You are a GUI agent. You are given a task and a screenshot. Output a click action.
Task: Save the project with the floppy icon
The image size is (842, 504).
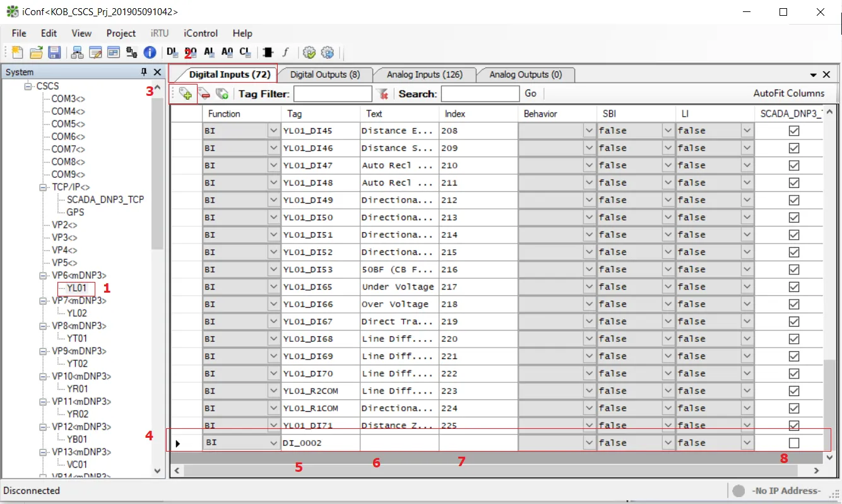54,52
